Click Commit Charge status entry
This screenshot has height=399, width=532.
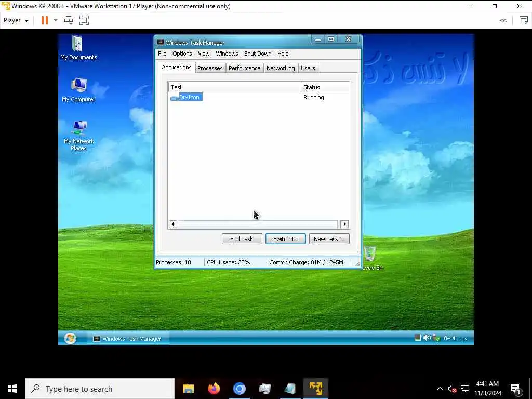pos(306,262)
